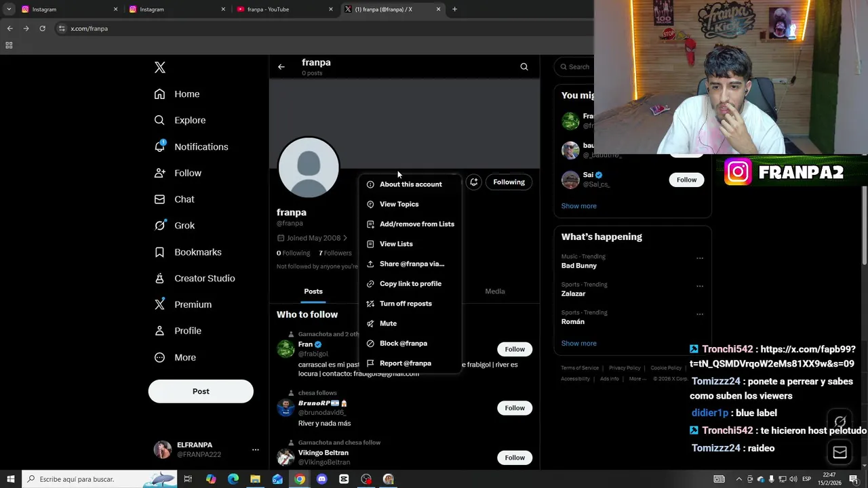Open Román trending topic
Viewport: 868px width, 488px height.
[573, 321]
